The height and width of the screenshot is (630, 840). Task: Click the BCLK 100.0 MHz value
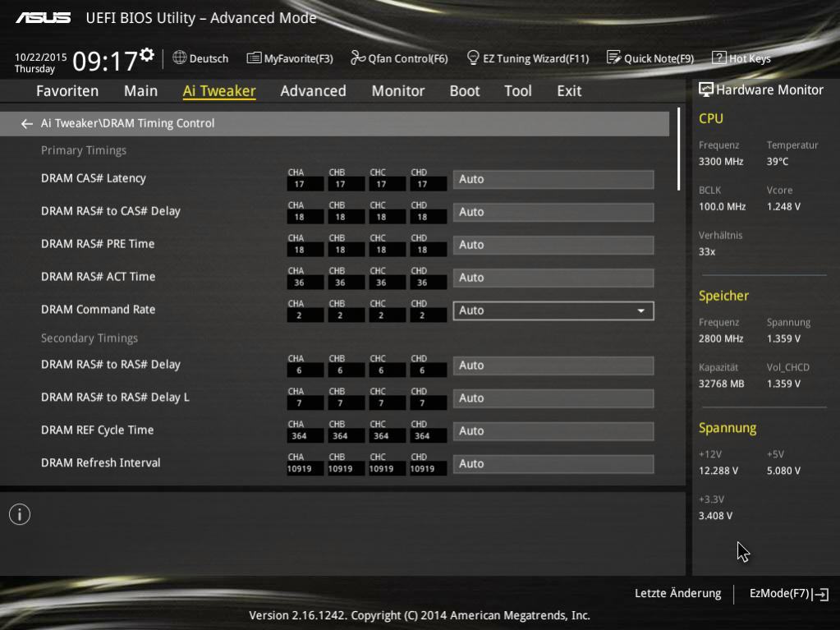pos(722,206)
